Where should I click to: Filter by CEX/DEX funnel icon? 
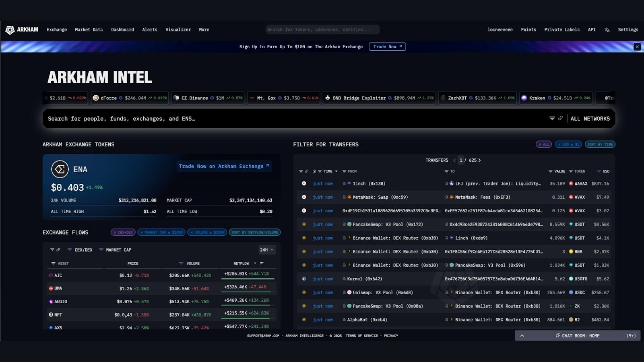[x=70, y=250]
